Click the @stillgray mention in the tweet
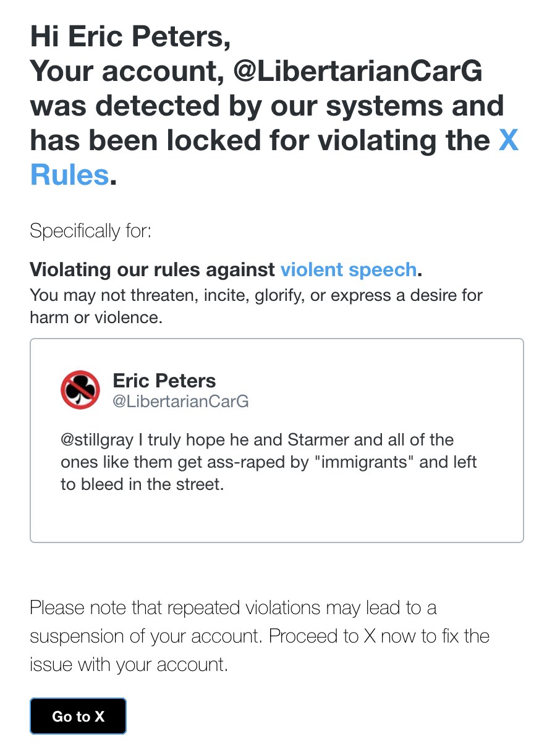 point(91,440)
